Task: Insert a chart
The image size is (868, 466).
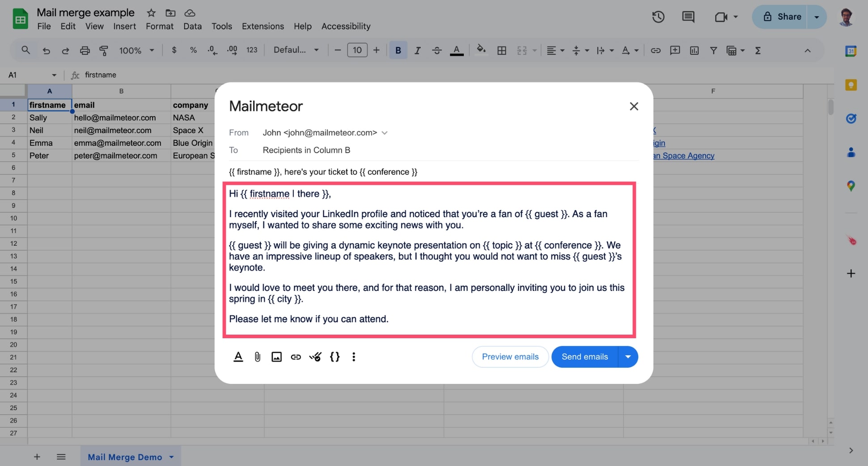Action: tap(694, 50)
